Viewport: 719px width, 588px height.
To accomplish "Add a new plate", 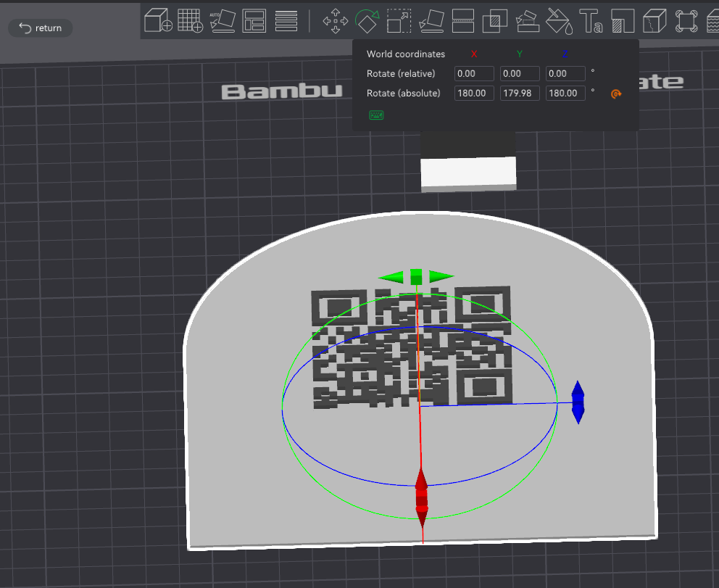I will (191, 20).
